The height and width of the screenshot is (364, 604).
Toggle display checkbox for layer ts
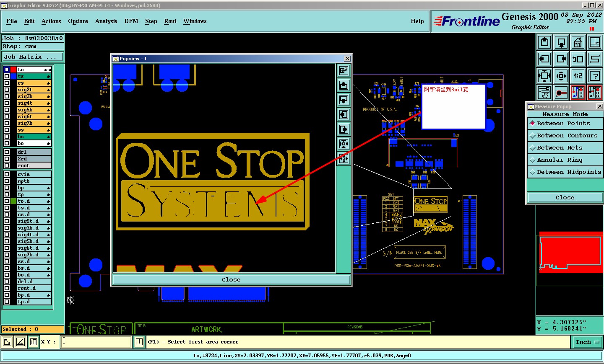(7, 76)
